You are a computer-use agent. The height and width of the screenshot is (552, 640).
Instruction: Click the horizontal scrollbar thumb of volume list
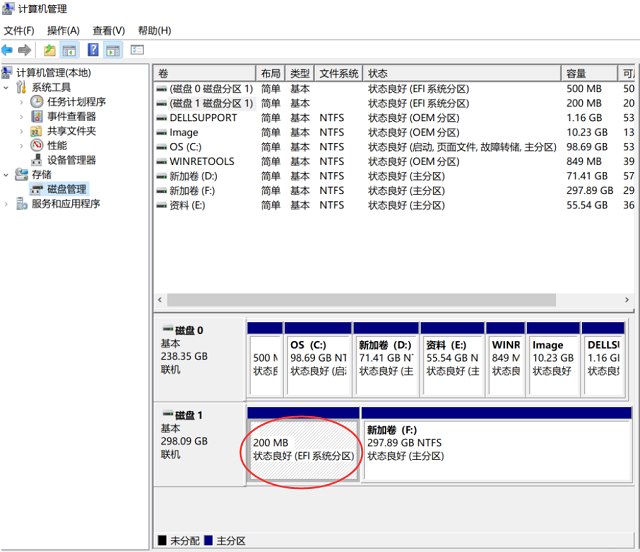pos(361,300)
